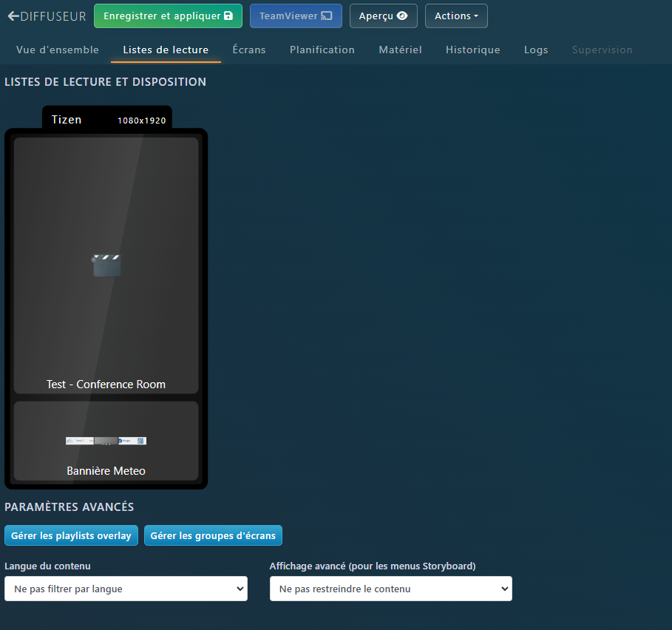The height and width of the screenshot is (630, 672).
Task: Expand the Langue du contenu dropdown
Action: 126,589
